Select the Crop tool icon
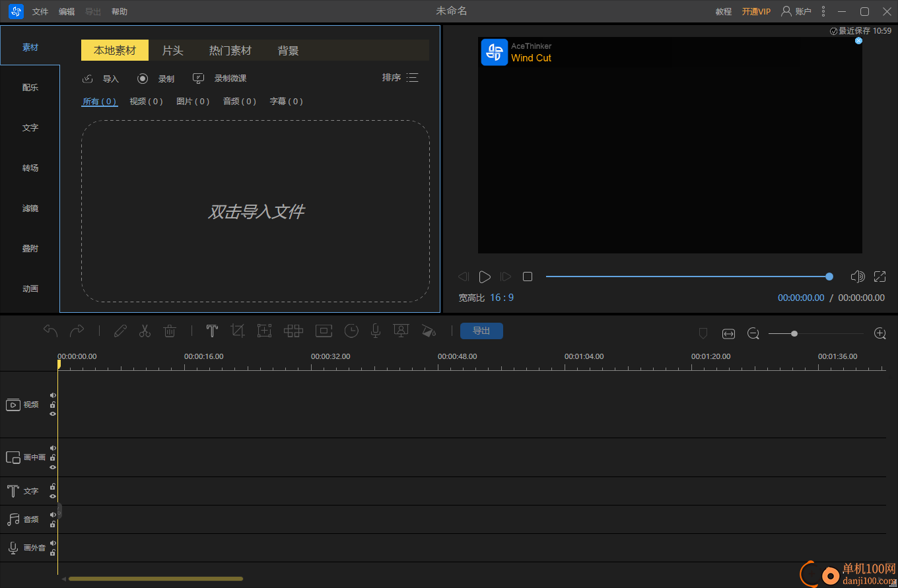898x588 pixels. coord(238,331)
